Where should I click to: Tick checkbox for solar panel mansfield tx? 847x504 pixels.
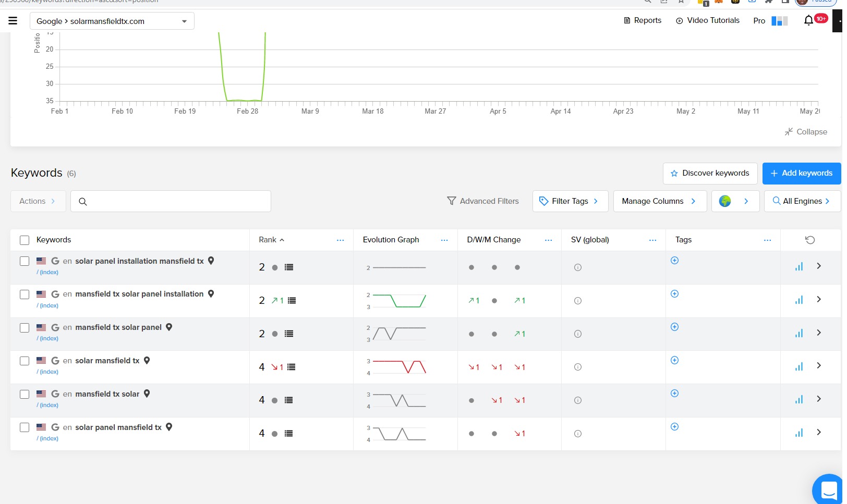(x=25, y=427)
